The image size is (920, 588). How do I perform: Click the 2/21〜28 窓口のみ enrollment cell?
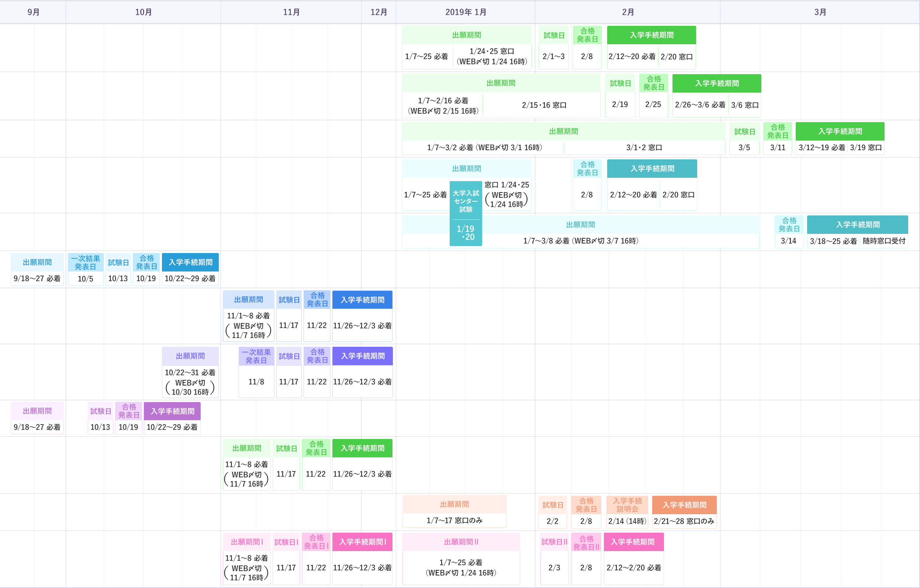(684, 521)
